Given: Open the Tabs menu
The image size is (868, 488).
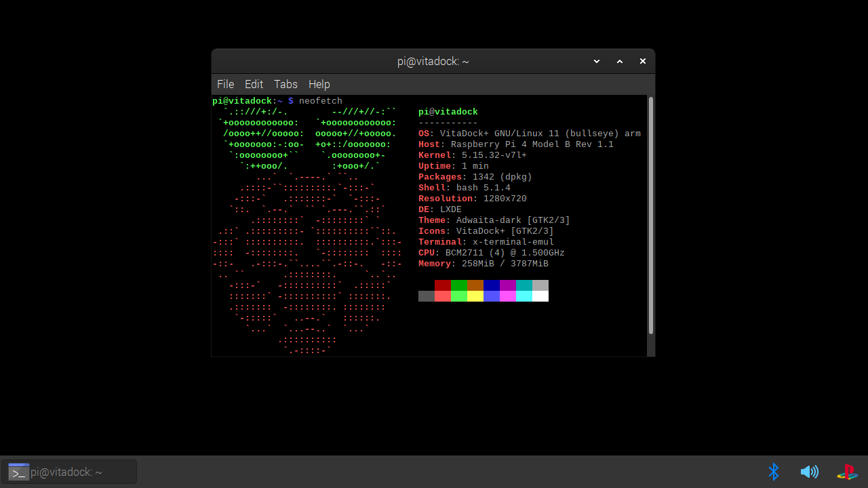Looking at the screenshot, I should (285, 84).
